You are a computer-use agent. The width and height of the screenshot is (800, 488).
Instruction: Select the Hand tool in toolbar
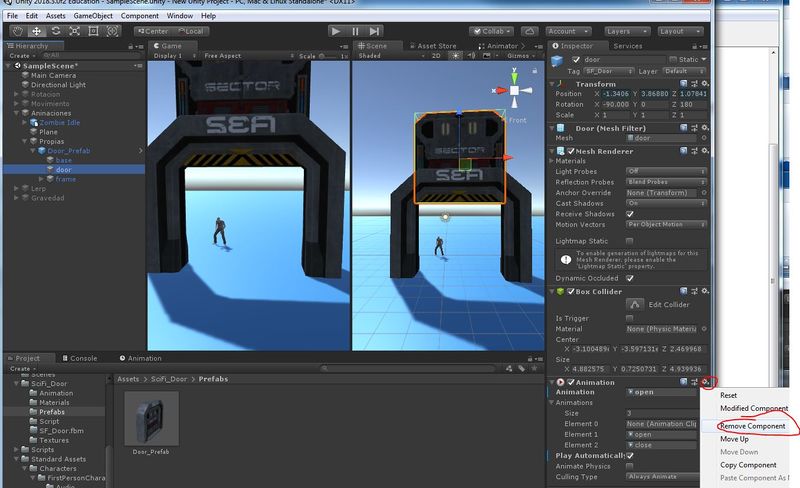coord(17,31)
